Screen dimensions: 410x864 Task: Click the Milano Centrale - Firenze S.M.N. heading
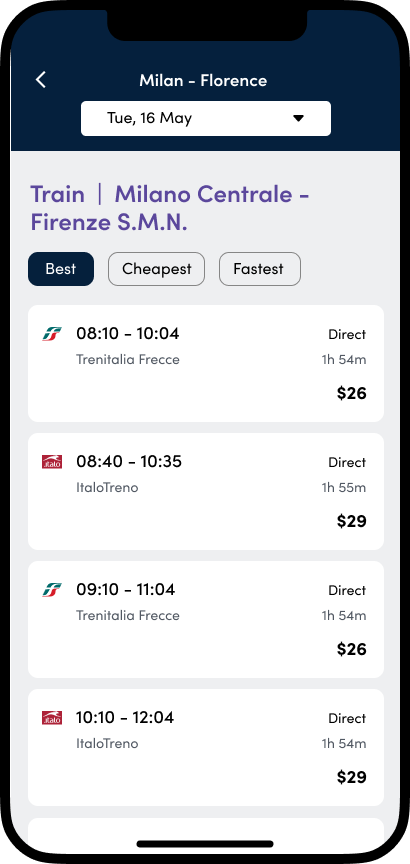coord(170,208)
